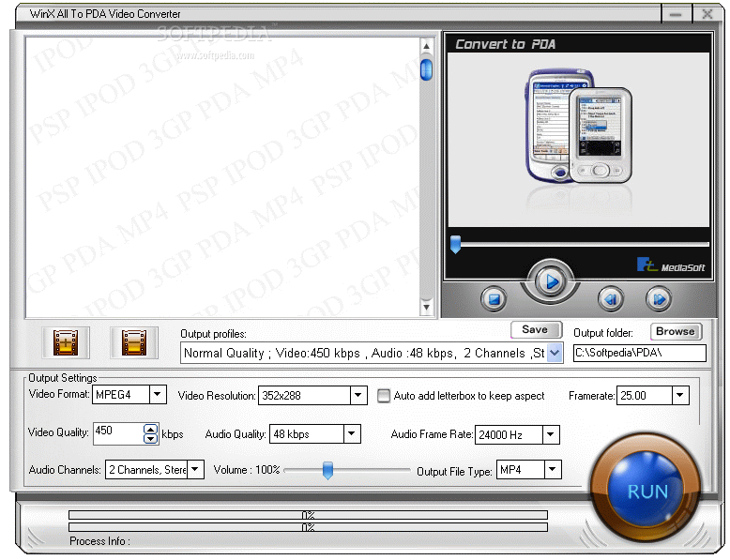Click the Volume slider handle
730x560 pixels.
coord(327,470)
